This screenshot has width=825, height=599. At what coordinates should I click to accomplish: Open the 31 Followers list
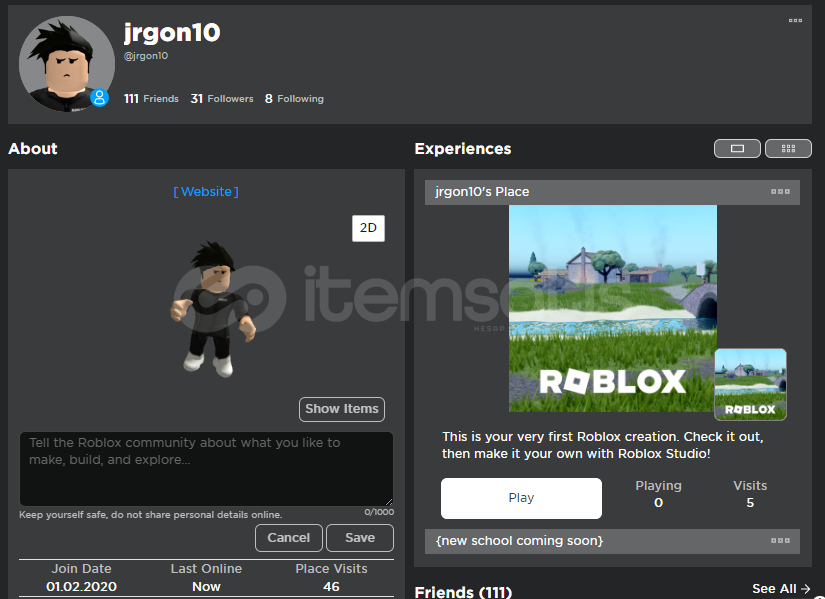tap(222, 98)
